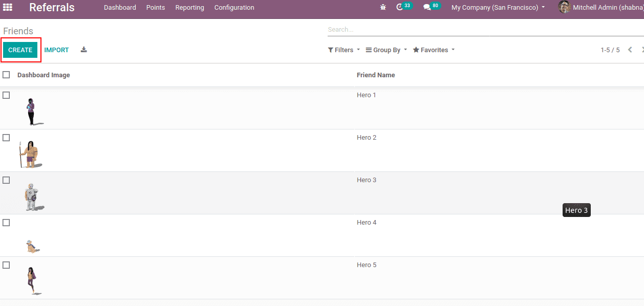Image resolution: width=644 pixels, height=306 pixels.
Task: Tick the checkbox for Hero 3
Action: (6, 180)
